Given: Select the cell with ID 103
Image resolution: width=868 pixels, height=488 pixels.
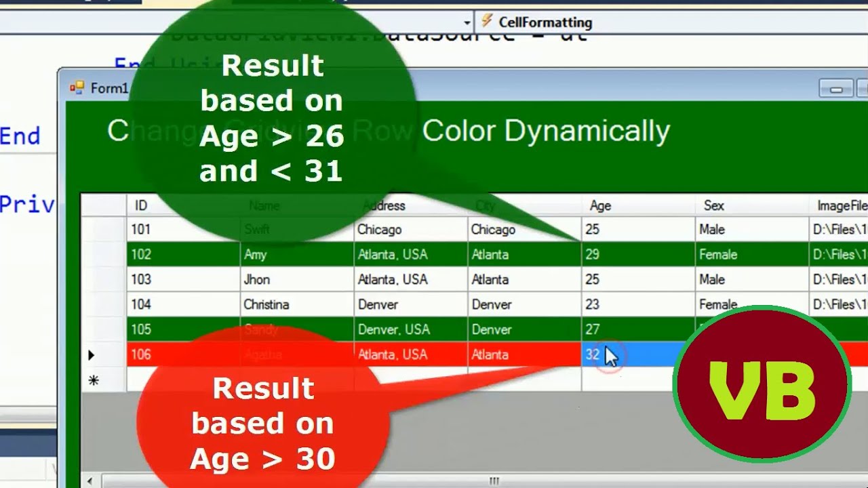Looking at the screenshot, I should [183, 280].
